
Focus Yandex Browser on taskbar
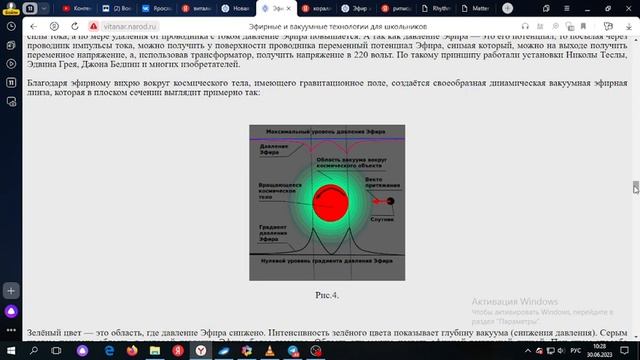pos(201,351)
